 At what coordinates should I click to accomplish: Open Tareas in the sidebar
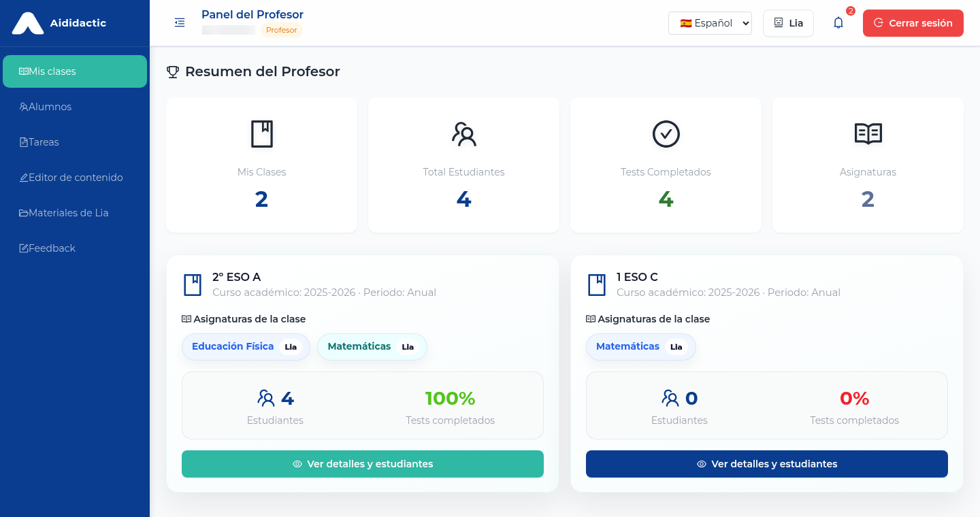75,142
